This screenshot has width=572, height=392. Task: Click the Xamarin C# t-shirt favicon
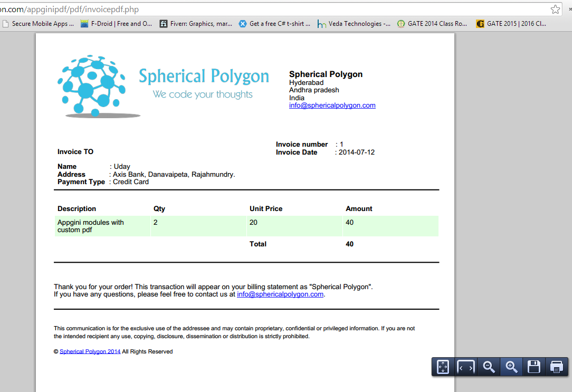pyautogui.click(x=243, y=24)
